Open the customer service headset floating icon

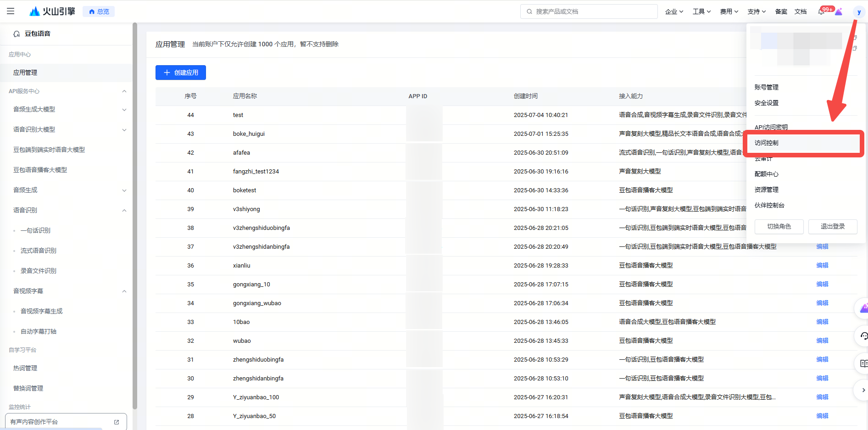point(863,336)
